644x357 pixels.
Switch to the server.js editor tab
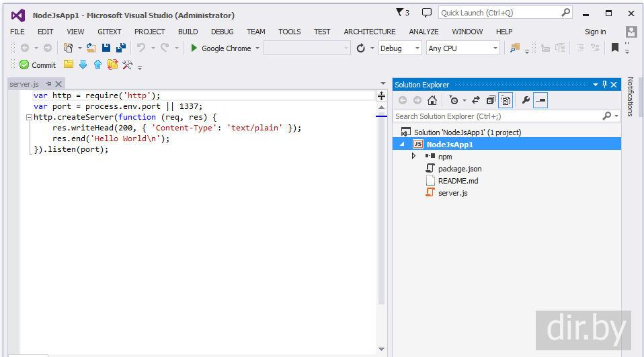(24, 84)
